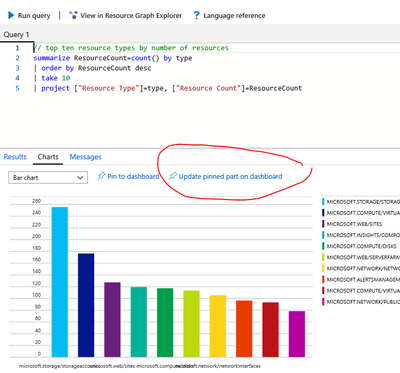Click the purple chart bar
Viewport: 400px width, 373px height.
[112, 320]
